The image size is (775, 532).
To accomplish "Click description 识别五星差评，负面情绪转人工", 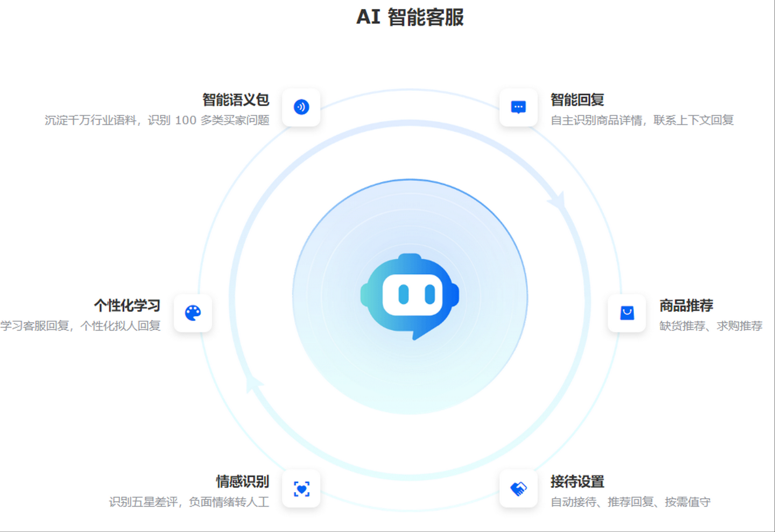I will [x=189, y=501].
